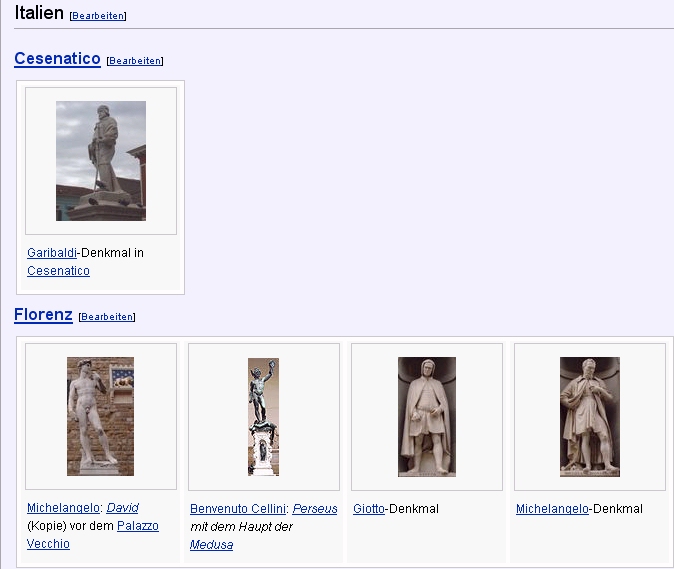Click Michelangelo's David statue thumbnail

click(x=100, y=416)
